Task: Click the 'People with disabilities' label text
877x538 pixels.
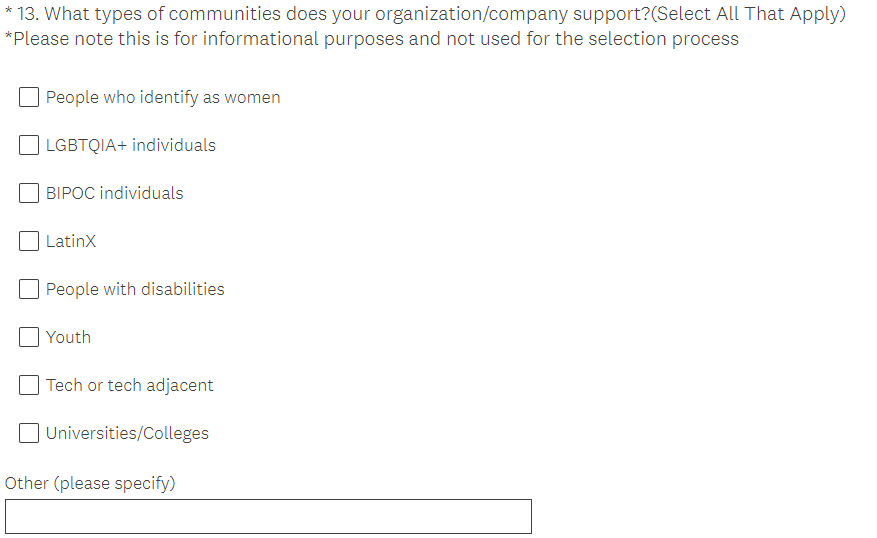Action: (135, 289)
